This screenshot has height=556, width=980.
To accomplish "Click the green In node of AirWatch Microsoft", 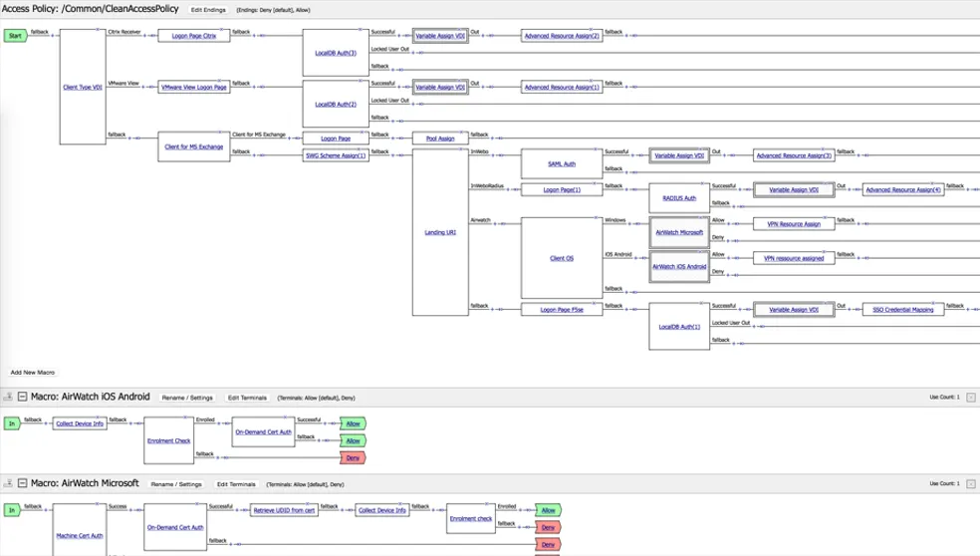I will (12, 510).
